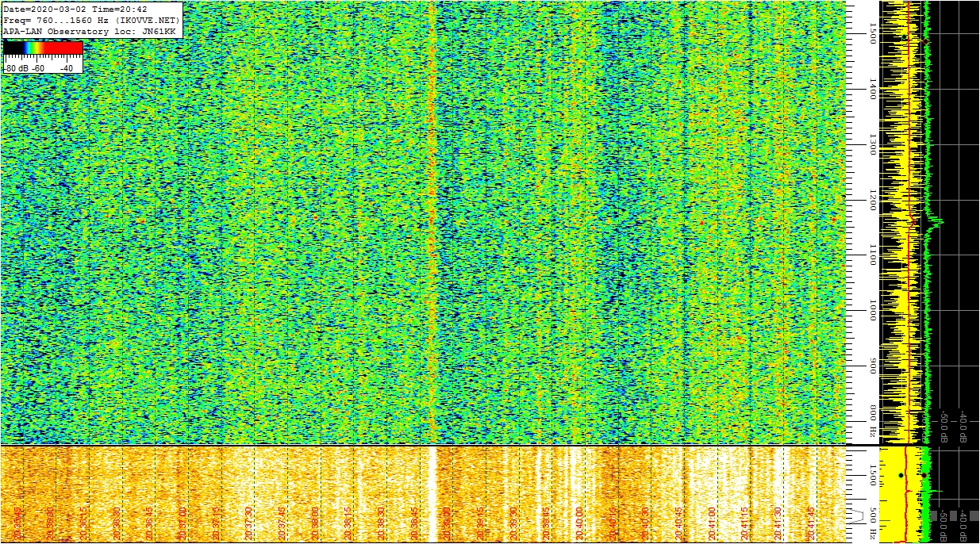
Task: Click the 20:36:30 time marker
Action: click(x=117, y=522)
